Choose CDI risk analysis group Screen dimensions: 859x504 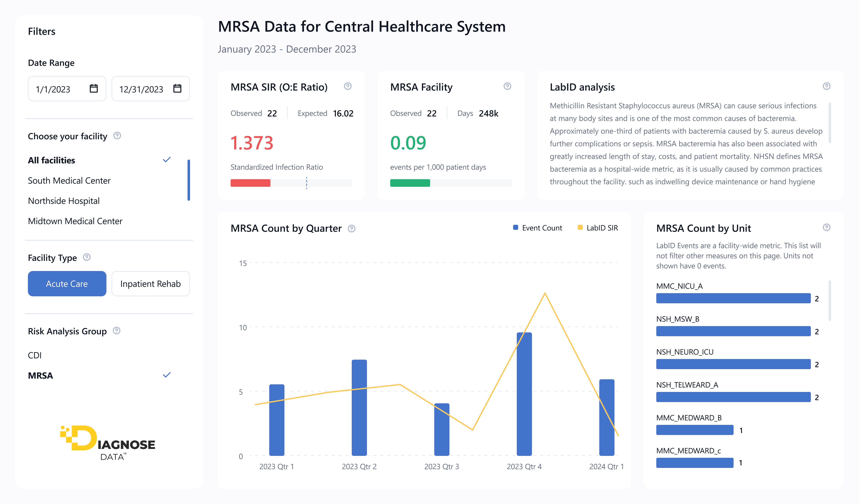35,355
